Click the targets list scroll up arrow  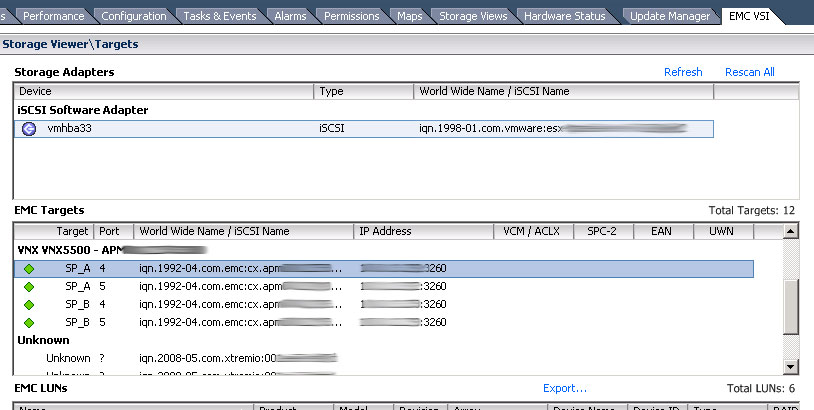click(790, 231)
